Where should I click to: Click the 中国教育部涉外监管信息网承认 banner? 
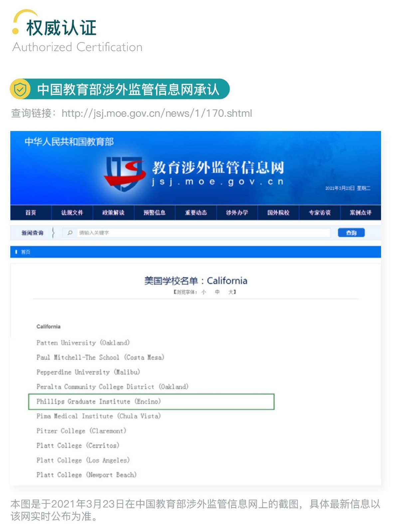tap(120, 89)
